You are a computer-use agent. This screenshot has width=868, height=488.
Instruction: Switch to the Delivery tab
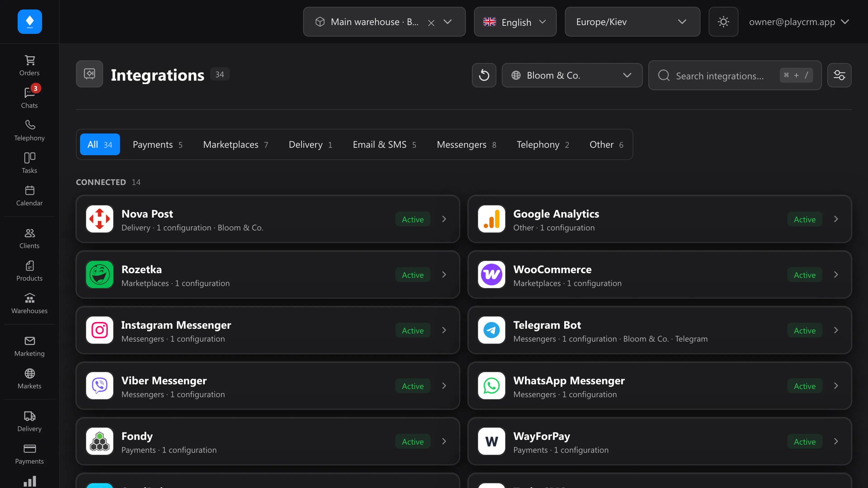pos(310,144)
